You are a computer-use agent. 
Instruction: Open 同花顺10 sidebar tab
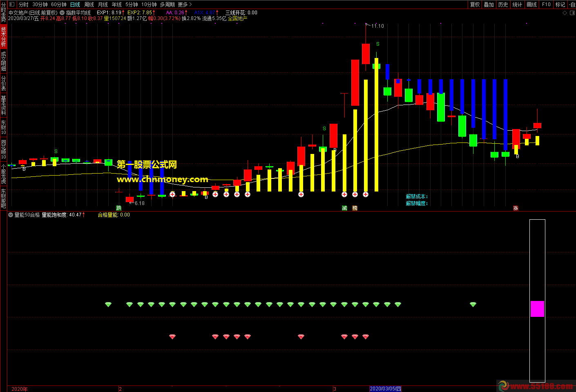click(3, 149)
